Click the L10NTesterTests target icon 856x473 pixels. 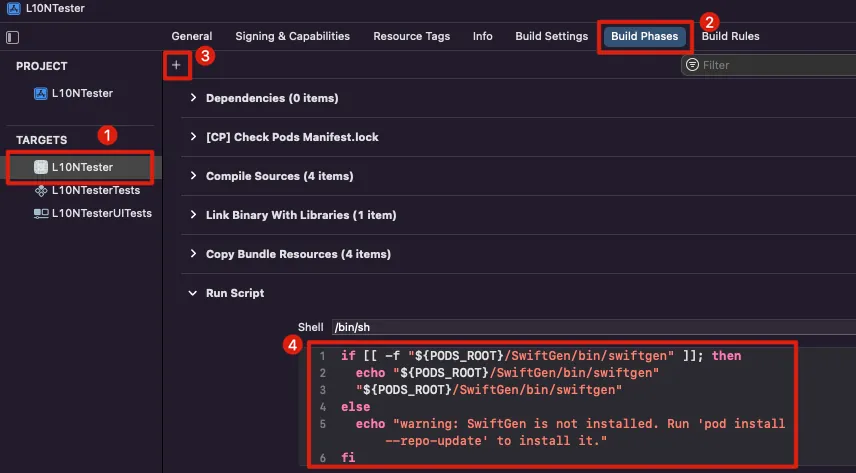point(41,190)
